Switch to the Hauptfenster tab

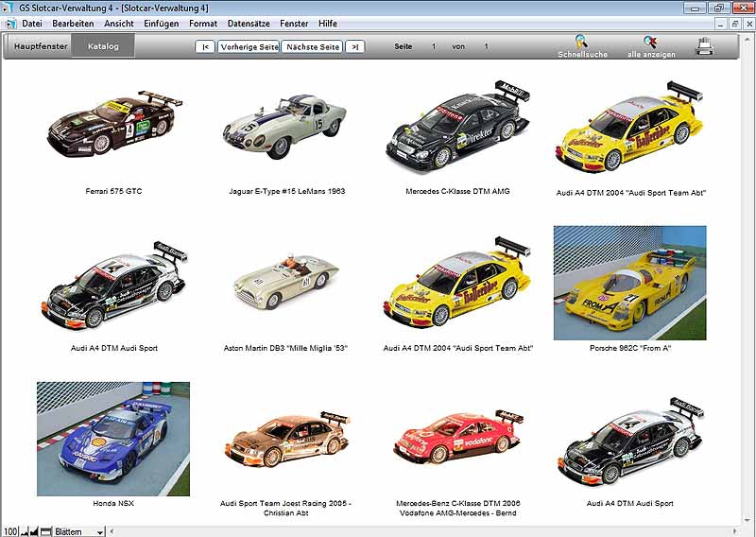click(x=41, y=46)
